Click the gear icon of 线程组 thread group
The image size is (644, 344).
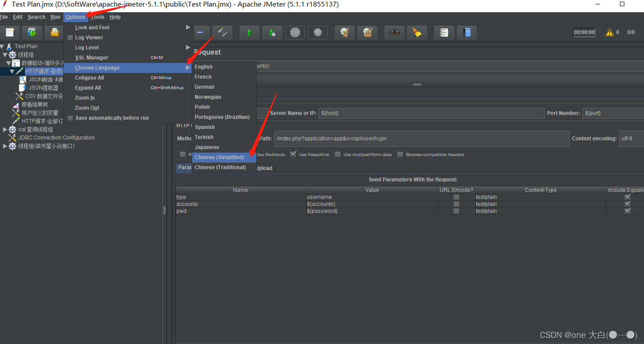tap(13, 55)
